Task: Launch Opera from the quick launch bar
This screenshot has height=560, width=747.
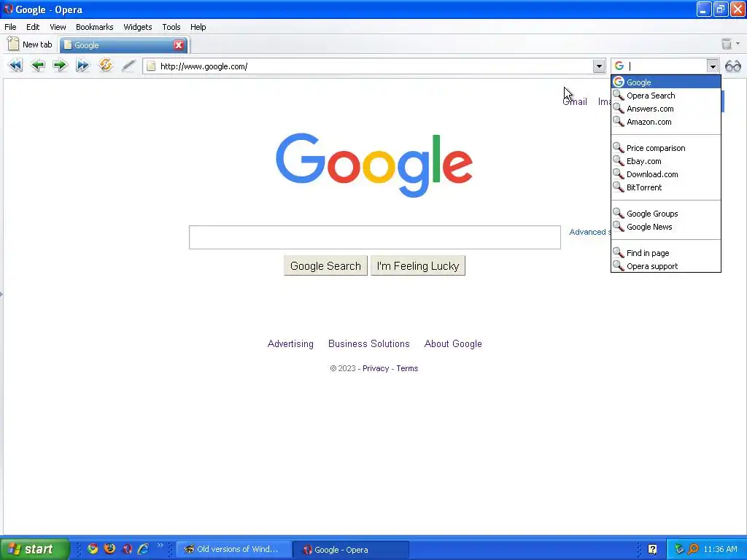Action: coord(127,549)
